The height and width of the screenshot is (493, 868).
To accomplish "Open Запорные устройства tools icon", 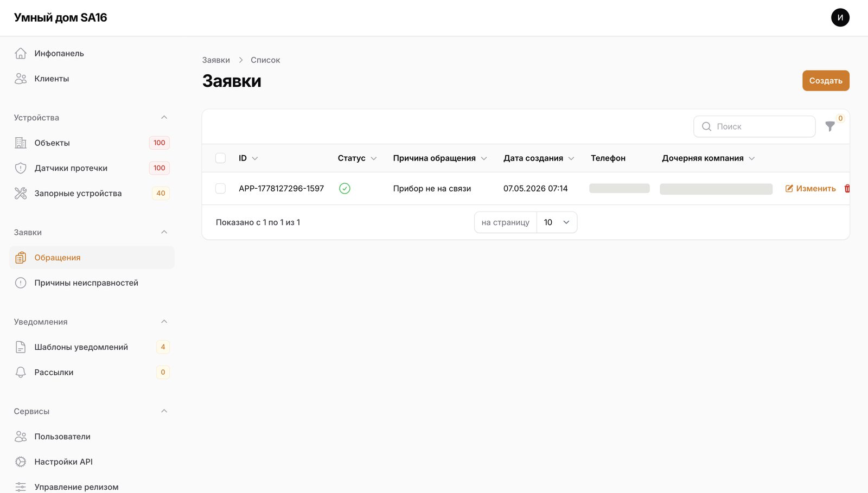I will [x=21, y=193].
